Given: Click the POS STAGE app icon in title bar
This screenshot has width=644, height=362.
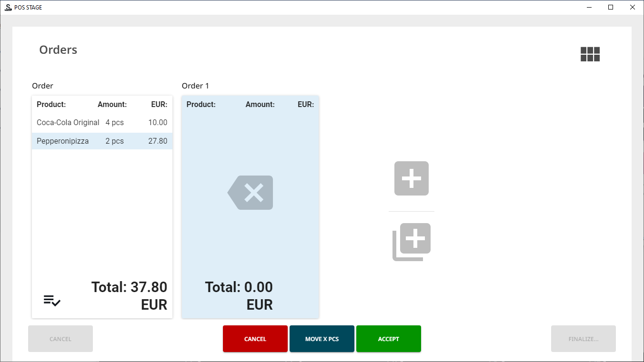Looking at the screenshot, I should click(8, 7).
